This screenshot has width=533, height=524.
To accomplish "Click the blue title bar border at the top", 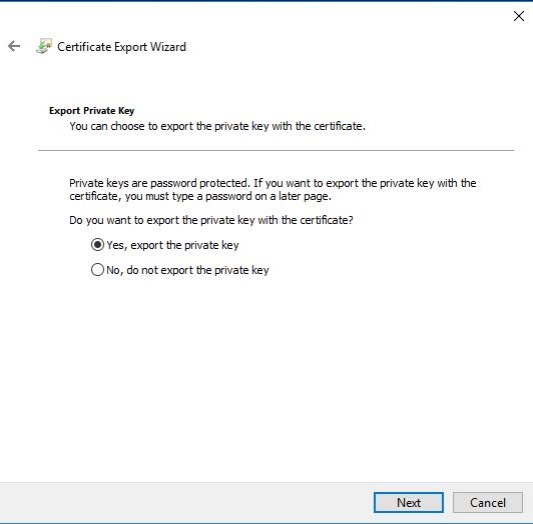I will (266, 1).
